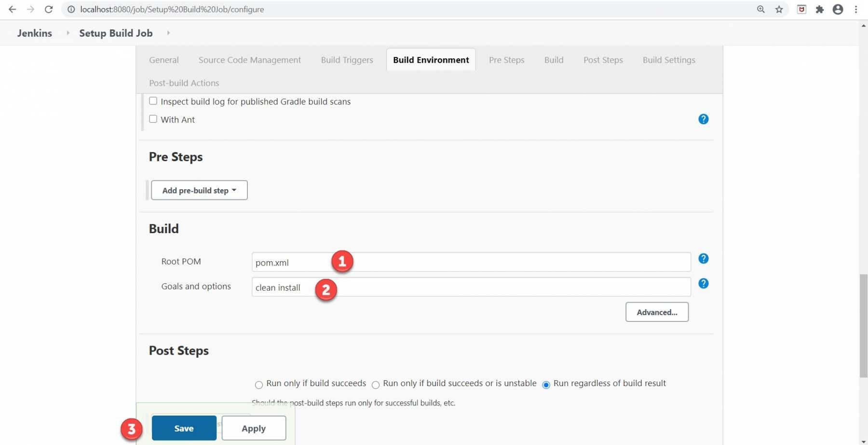868x445 pixels.
Task: Click the help icon beside Goals and options
Action: [x=704, y=284]
